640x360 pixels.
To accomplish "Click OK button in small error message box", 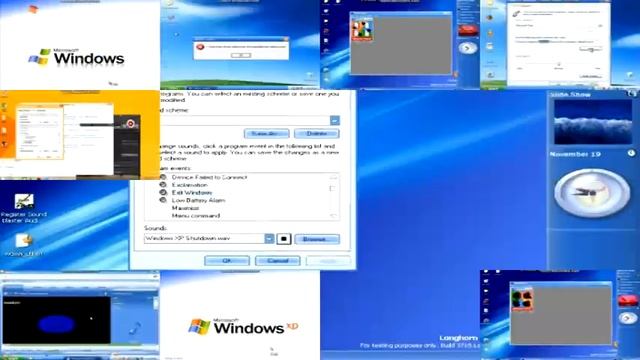I will [x=241, y=55].
